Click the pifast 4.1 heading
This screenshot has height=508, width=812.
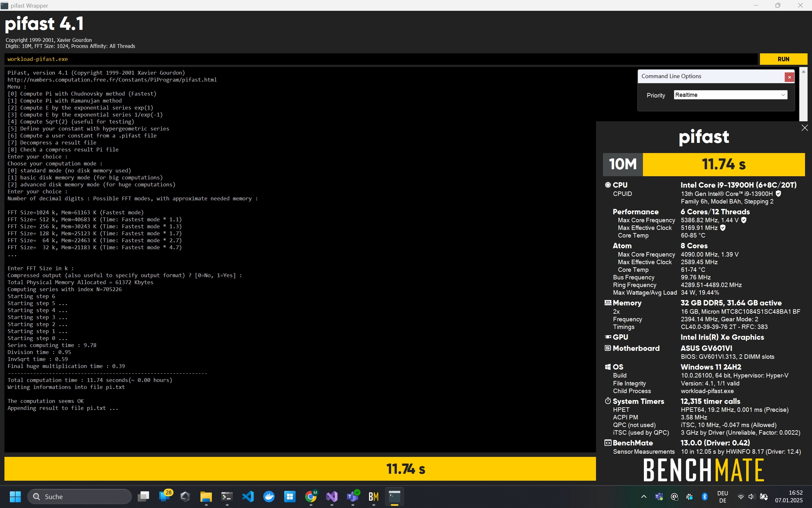tap(44, 24)
